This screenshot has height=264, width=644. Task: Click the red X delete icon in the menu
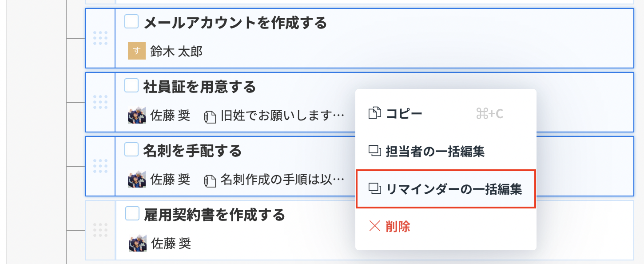click(x=374, y=227)
